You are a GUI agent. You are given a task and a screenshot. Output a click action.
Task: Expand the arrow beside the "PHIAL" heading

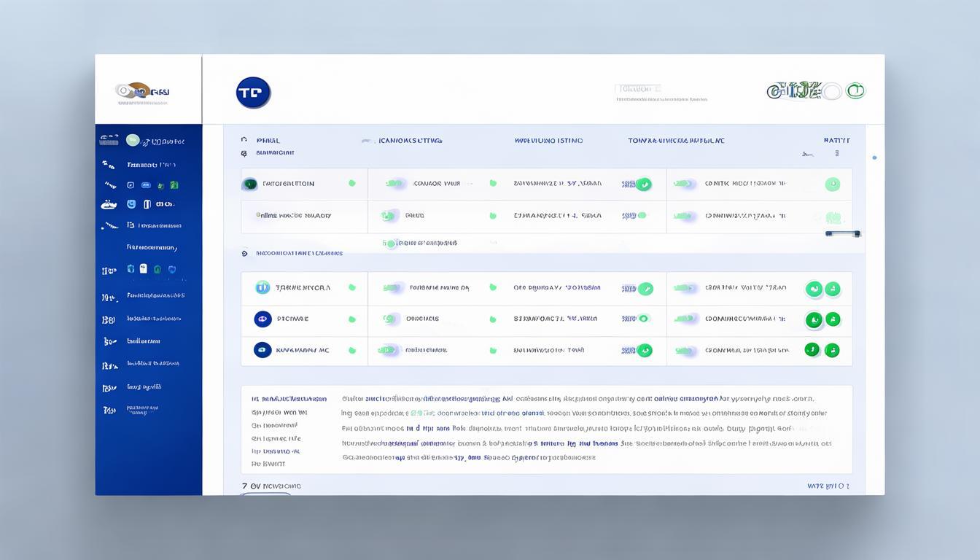click(244, 140)
